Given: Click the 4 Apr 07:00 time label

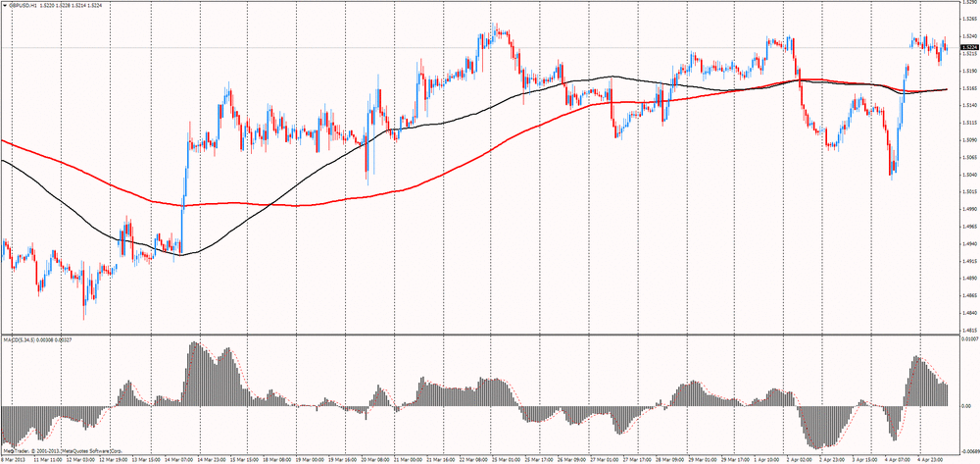Looking at the screenshot, I should 897,458.
